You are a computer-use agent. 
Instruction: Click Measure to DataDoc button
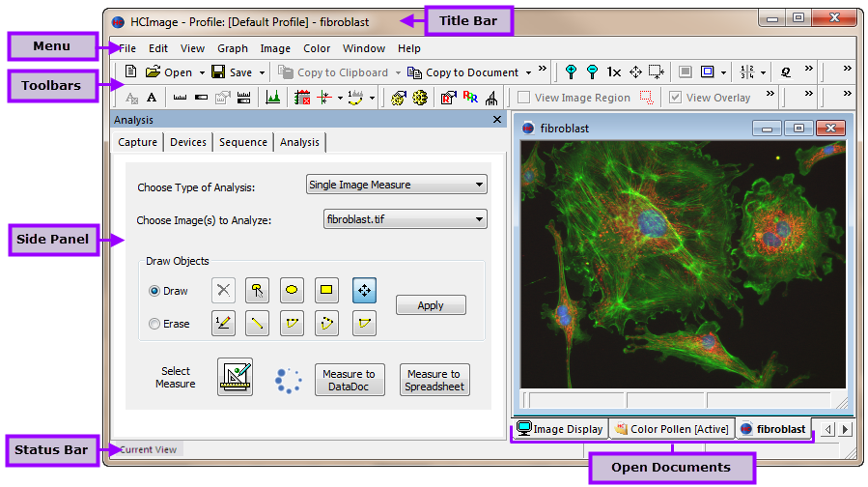tap(350, 380)
